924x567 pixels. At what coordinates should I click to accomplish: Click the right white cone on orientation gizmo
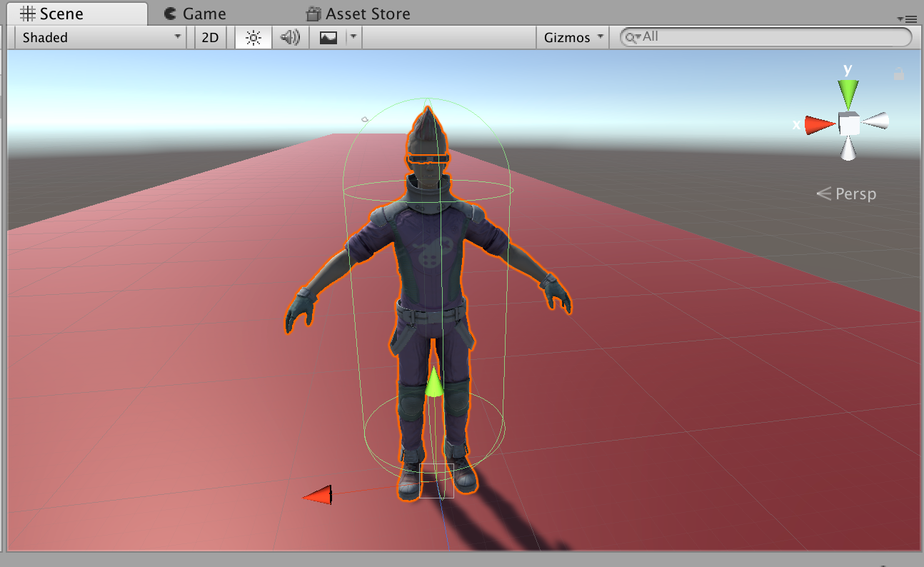click(x=875, y=121)
